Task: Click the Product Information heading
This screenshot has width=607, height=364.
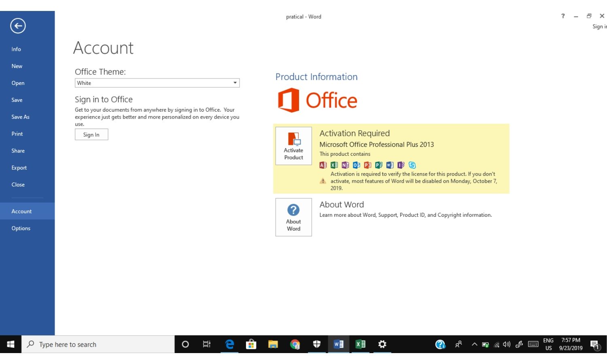Action: click(x=316, y=77)
